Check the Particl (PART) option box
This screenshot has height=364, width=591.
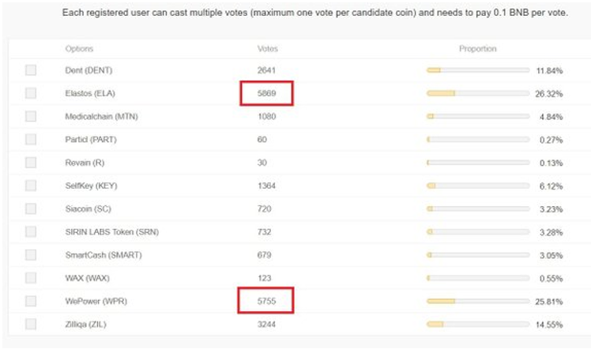[x=31, y=140]
